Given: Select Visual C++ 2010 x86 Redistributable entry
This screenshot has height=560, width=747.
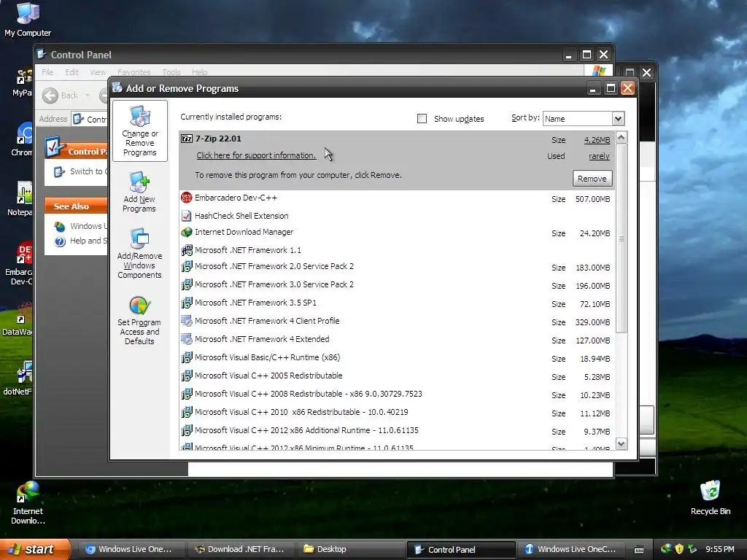Looking at the screenshot, I should tap(397, 413).
